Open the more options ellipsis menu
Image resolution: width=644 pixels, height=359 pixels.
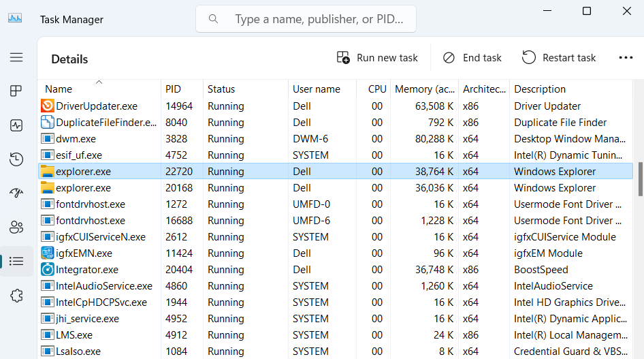[626, 58]
